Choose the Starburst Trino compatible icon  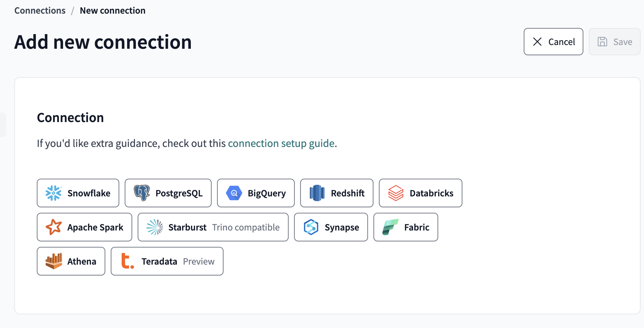155,227
